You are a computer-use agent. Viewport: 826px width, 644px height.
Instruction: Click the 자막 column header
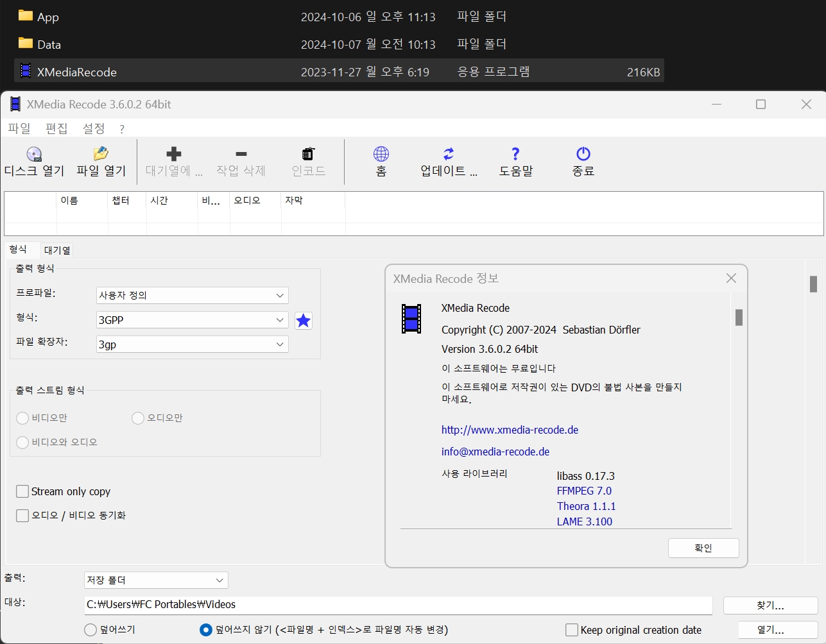click(313, 201)
